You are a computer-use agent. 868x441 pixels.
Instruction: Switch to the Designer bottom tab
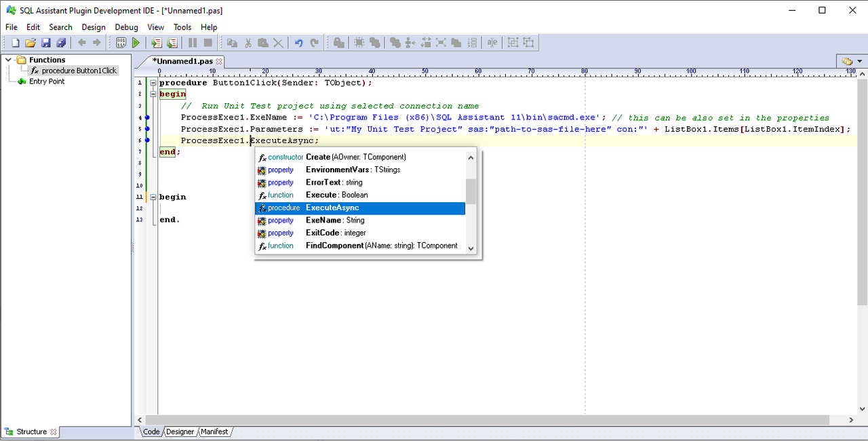180,432
